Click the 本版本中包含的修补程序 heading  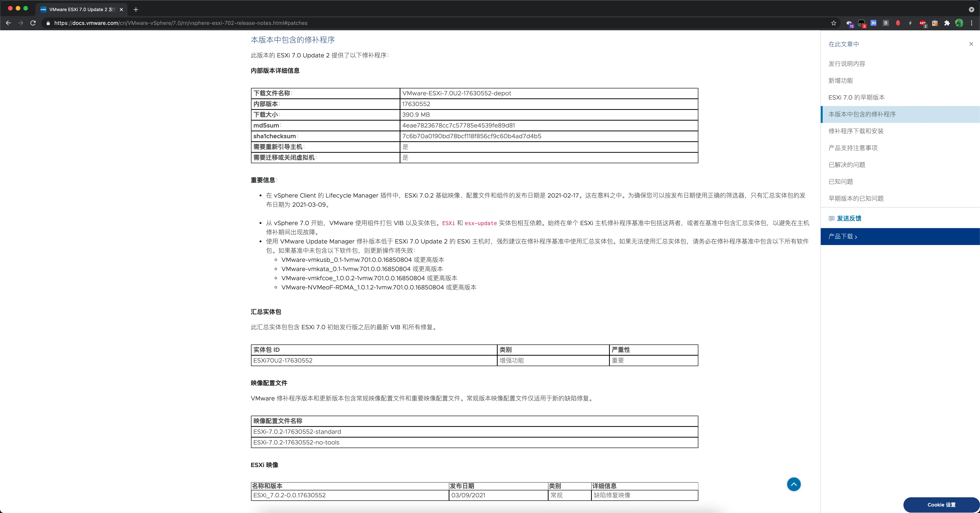[x=292, y=40]
